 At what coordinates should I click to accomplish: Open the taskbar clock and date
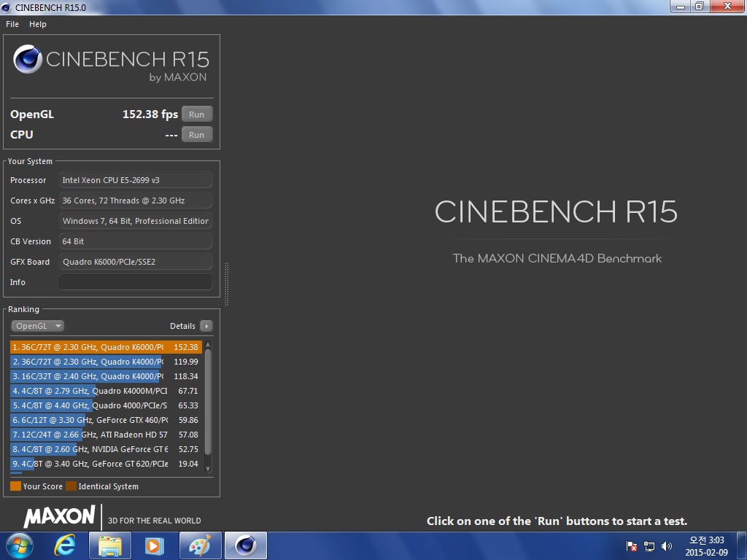[x=706, y=546]
